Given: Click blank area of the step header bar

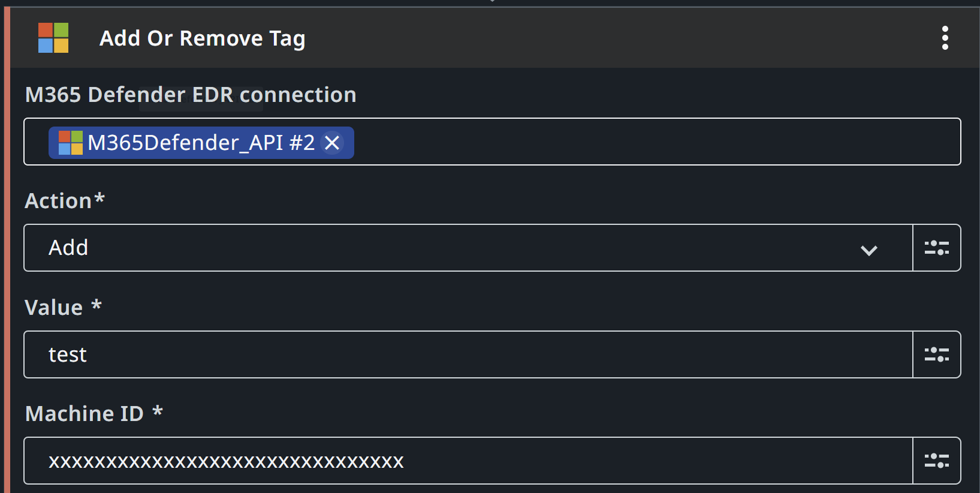Looking at the screenshot, I should pos(617,38).
